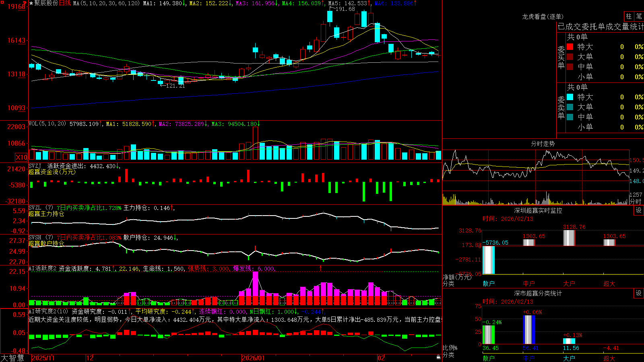The image size is (644, 362).
Task: Open MA(5,10,20,30,60,120) indicator parameters
Action: point(106,3)
